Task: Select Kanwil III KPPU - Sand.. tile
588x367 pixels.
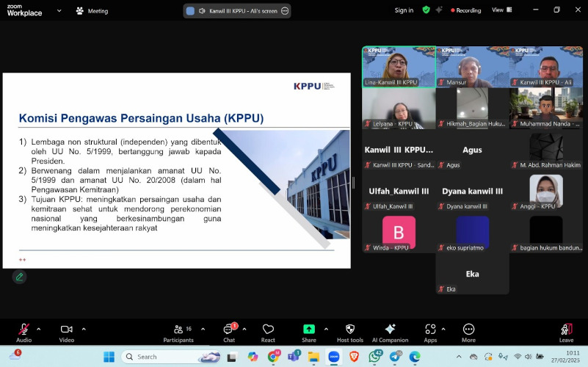Action: pyautogui.click(x=399, y=150)
